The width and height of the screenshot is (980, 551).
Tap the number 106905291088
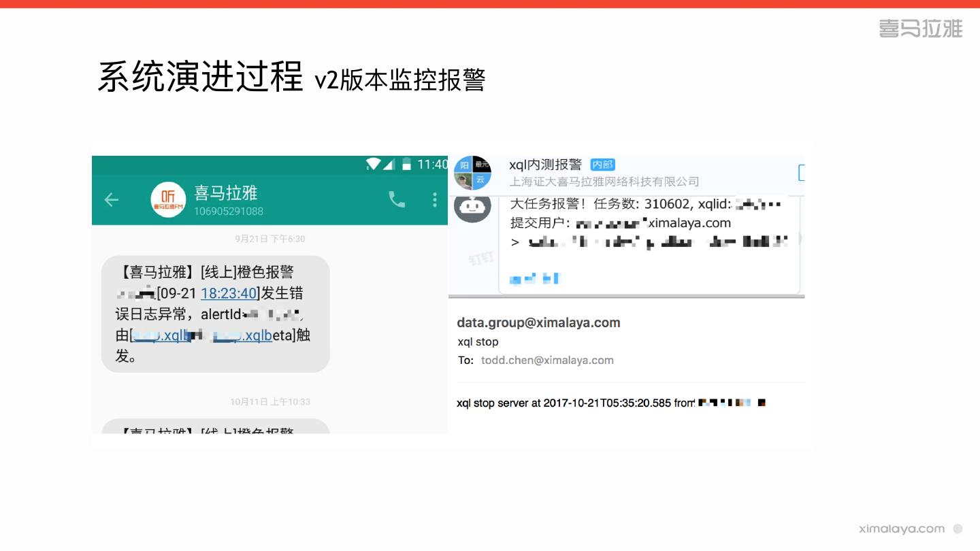(229, 211)
